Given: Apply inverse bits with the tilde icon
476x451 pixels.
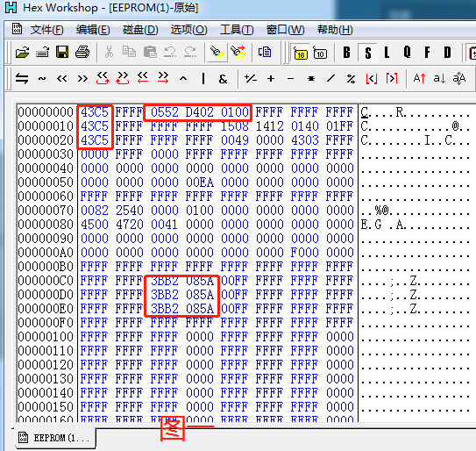Looking at the screenshot, I should tap(42, 79).
